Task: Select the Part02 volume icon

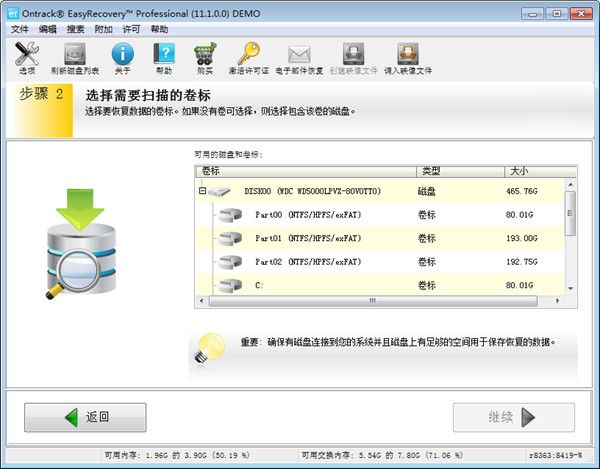Action: pyautogui.click(x=230, y=262)
